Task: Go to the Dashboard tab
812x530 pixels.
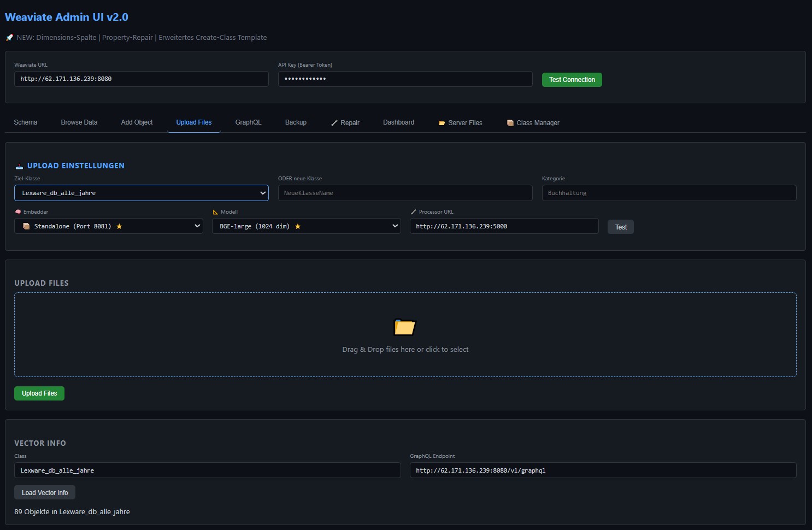Action: [x=398, y=122]
